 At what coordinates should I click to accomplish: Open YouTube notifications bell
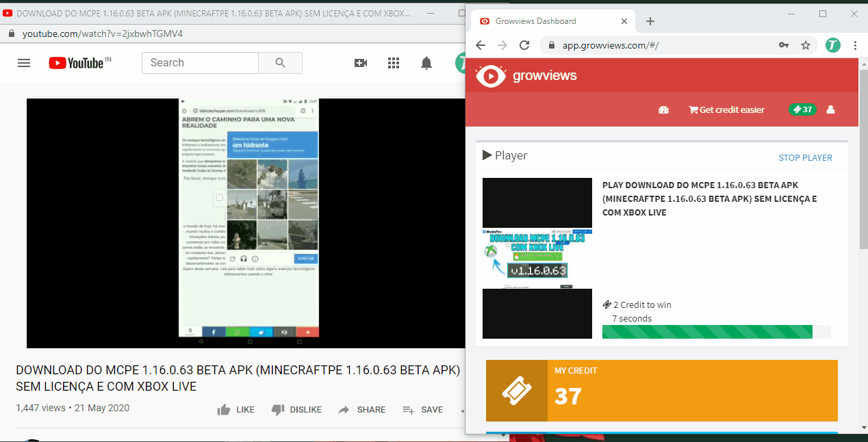[426, 63]
